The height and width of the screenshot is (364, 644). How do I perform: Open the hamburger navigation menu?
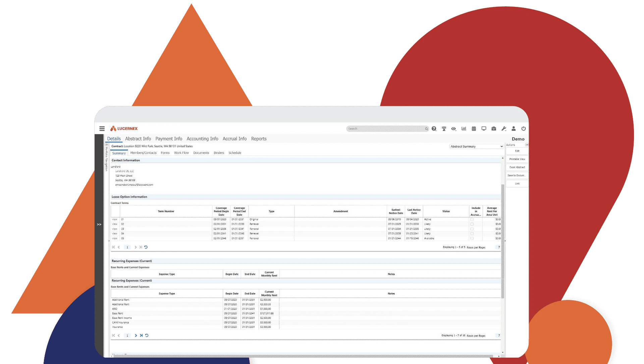point(102,128)
